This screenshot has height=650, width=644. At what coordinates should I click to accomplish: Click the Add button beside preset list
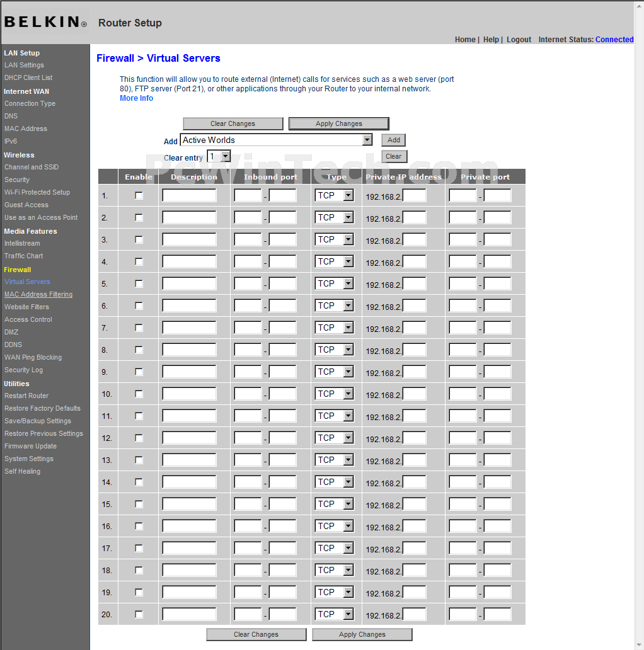click(394, 140)
